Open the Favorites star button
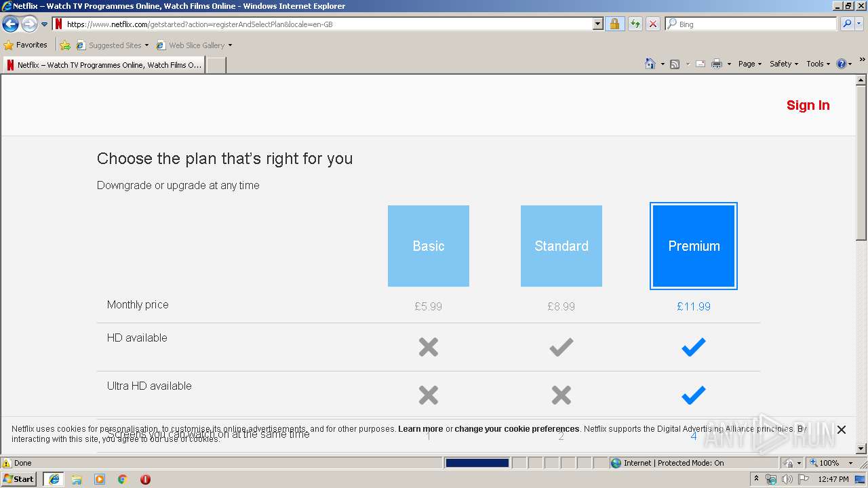Screen dimensions: 868x488 [x=25, y=45]
